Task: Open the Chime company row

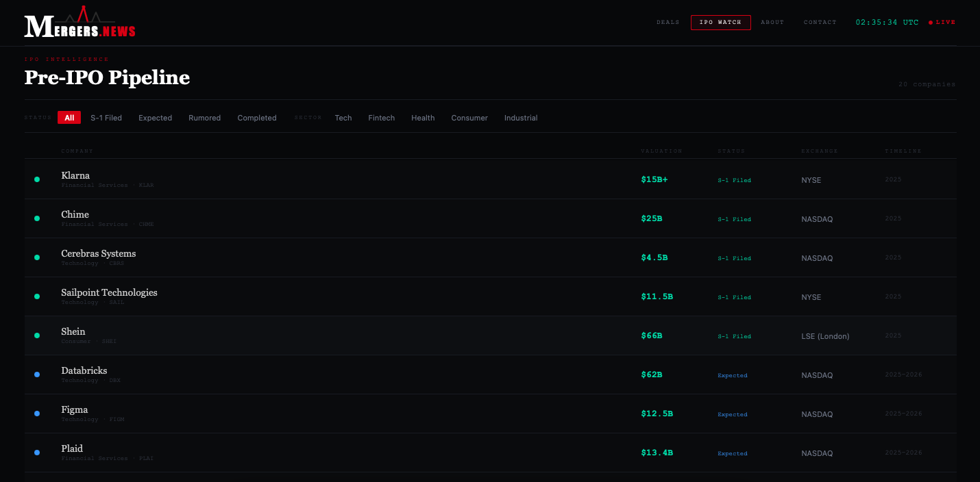Action: tap(491, 218)
